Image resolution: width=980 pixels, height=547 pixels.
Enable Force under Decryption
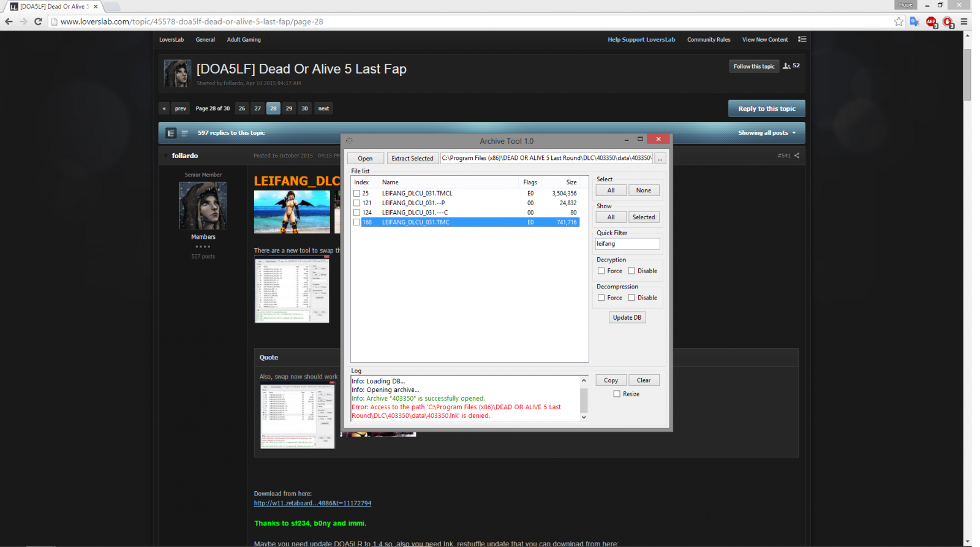[x=601, y=271]
